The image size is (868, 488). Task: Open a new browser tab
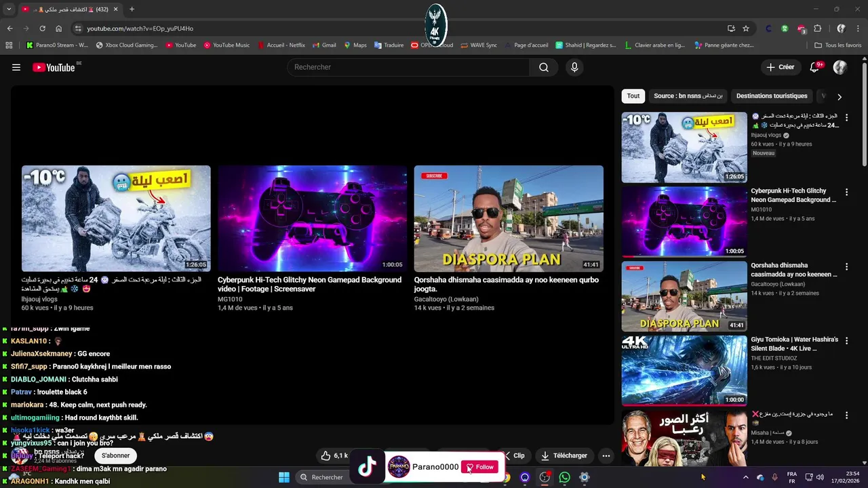point(132,9)
